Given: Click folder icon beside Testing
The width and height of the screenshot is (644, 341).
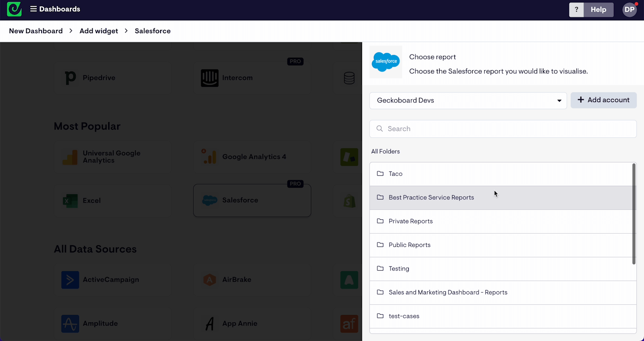Looking at the screenshot, I should tap(380, 269).
